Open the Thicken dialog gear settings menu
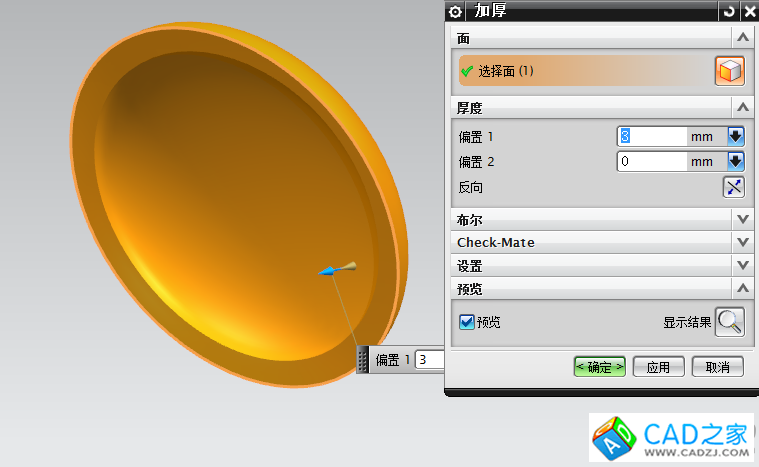 click(x=456, y=11)
